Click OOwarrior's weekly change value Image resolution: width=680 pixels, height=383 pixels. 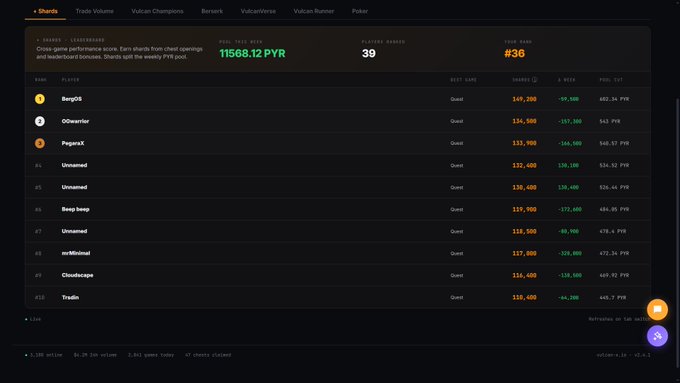click(569, 121)
